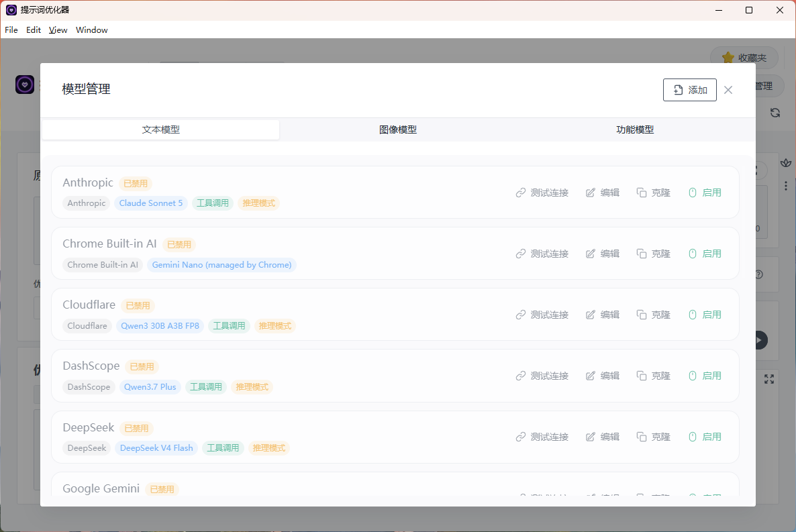Enable the Chrome Built-in AI model

click(x=705, y=254)
